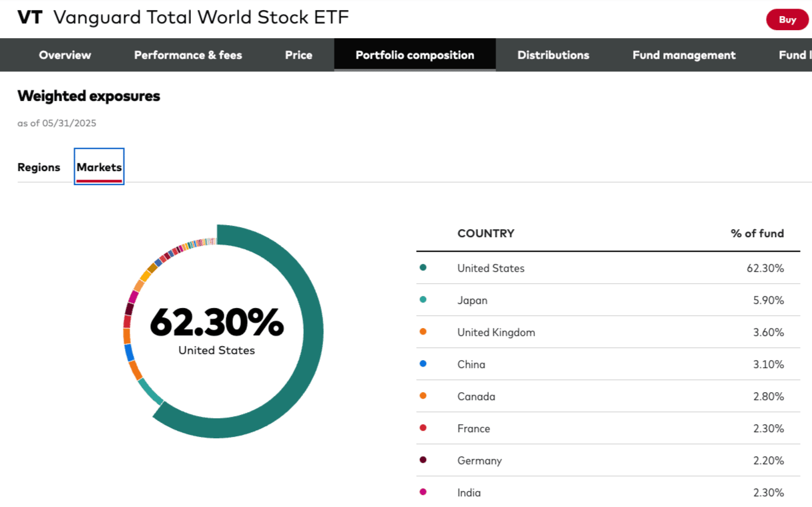Click the 2.20% value for Germany
This screenshot has height=507, width=812.
tap(769, 460)
